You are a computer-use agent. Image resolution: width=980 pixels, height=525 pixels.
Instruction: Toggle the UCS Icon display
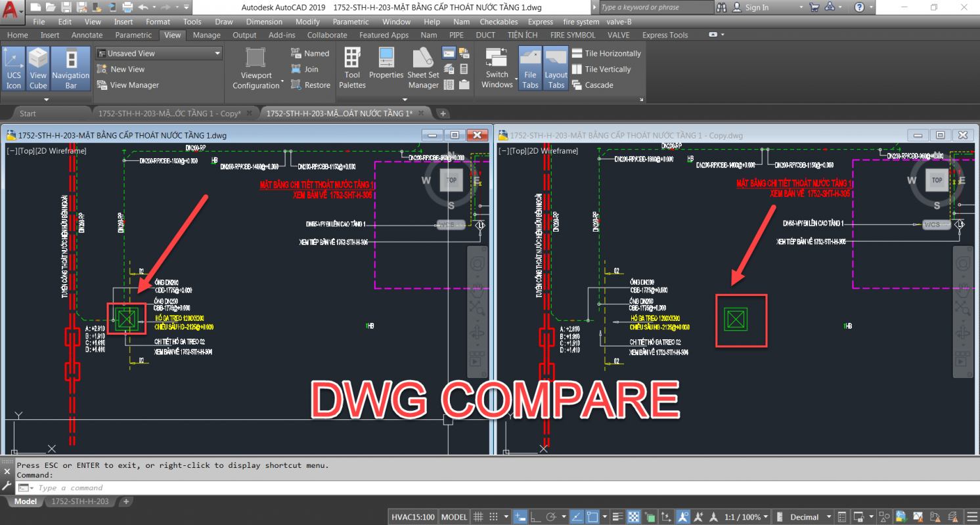pos(14,68)
